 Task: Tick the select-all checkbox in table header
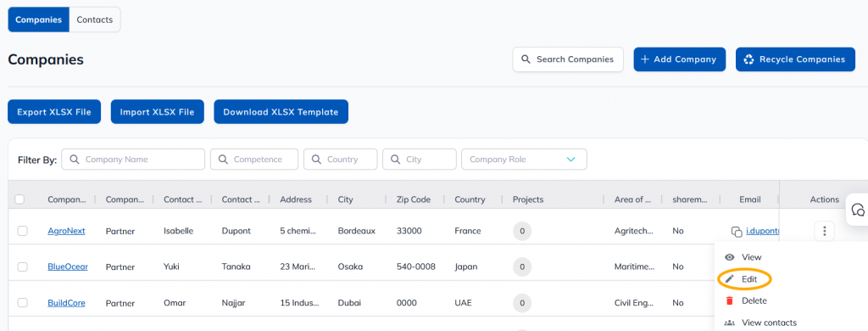tap(19, 199)
